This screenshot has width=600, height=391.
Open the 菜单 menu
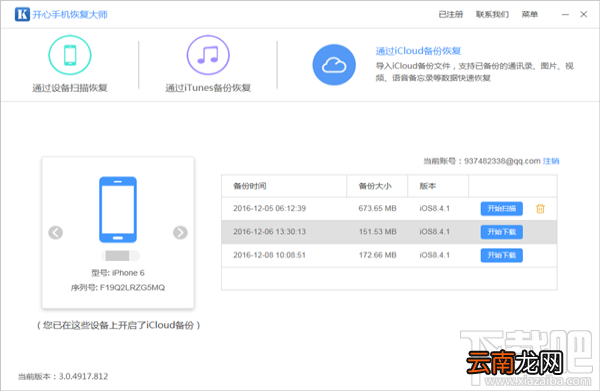pos(530,15)
